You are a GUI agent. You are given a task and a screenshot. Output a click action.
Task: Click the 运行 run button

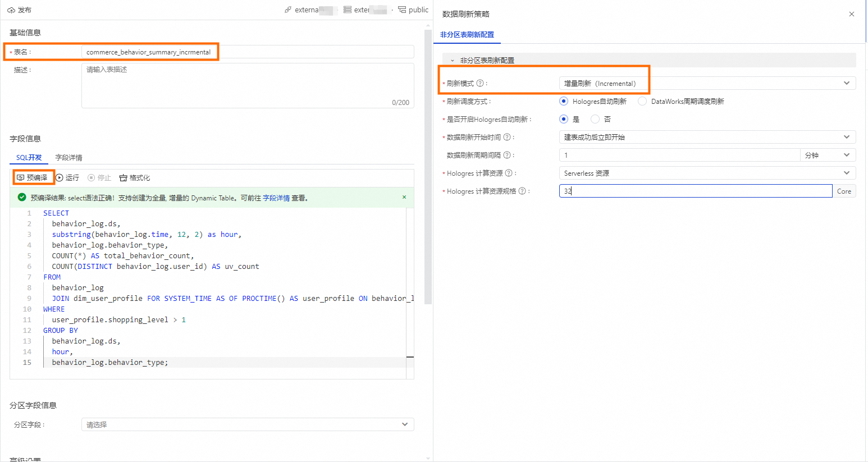67,177
